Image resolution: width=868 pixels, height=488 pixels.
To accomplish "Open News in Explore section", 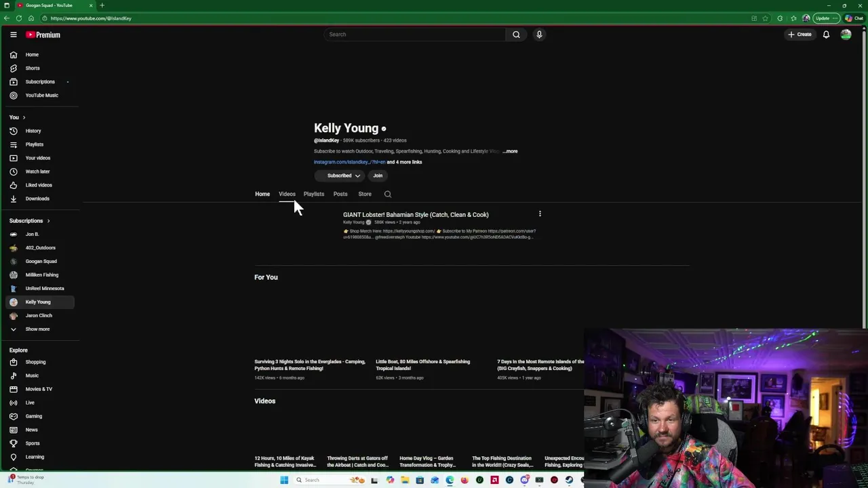I will coord(31,430).
